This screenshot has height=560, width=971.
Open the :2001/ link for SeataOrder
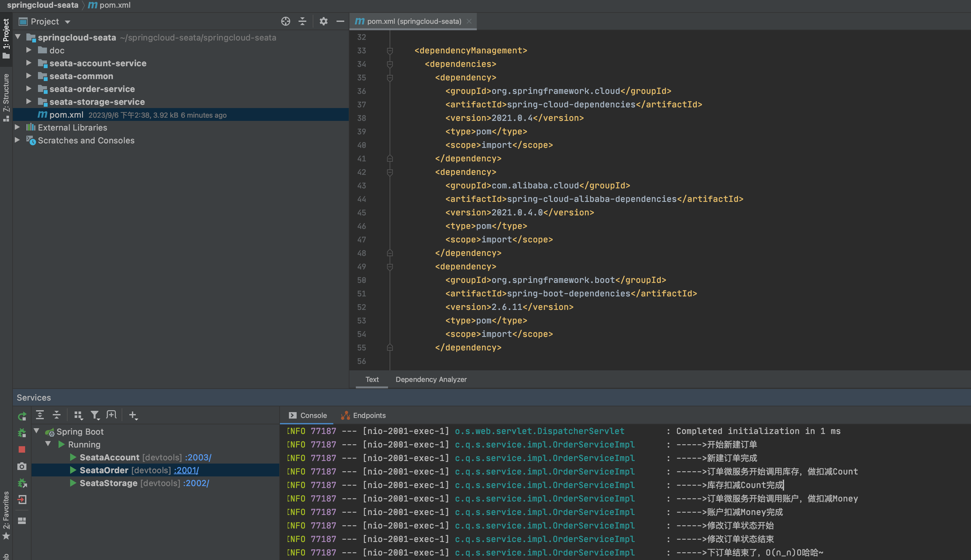(x=186, y=470)
